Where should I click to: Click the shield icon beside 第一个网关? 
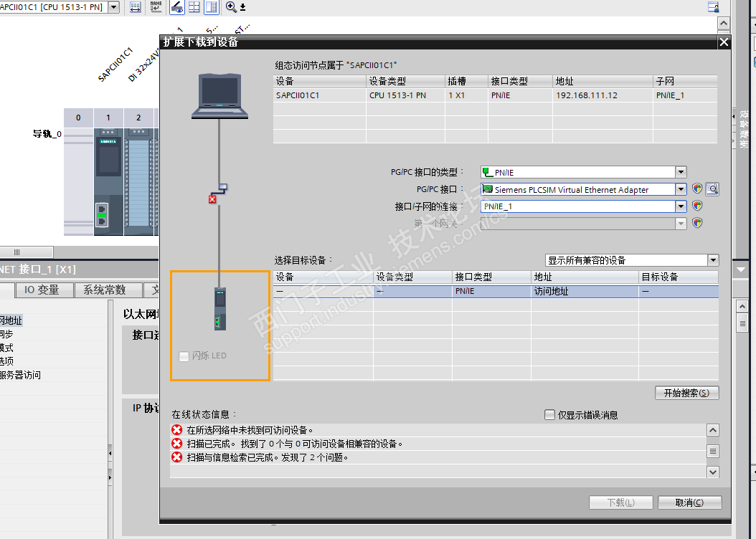coord(697,222)
